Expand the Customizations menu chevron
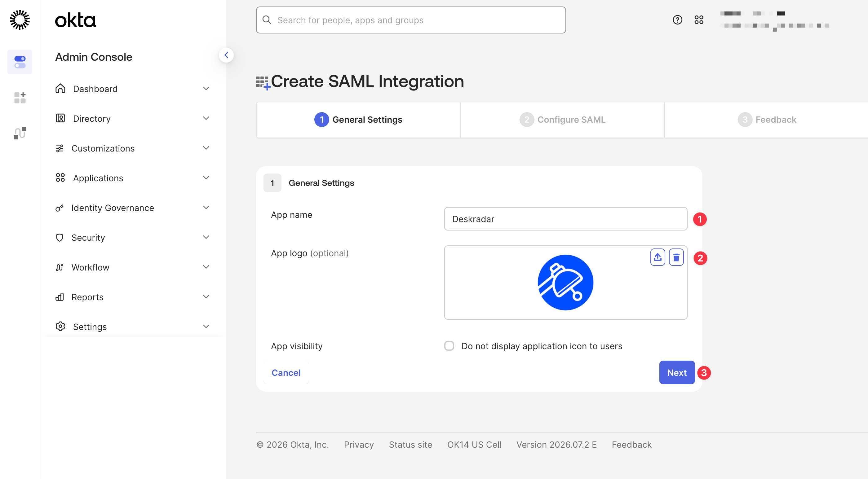 coord(206,148)
